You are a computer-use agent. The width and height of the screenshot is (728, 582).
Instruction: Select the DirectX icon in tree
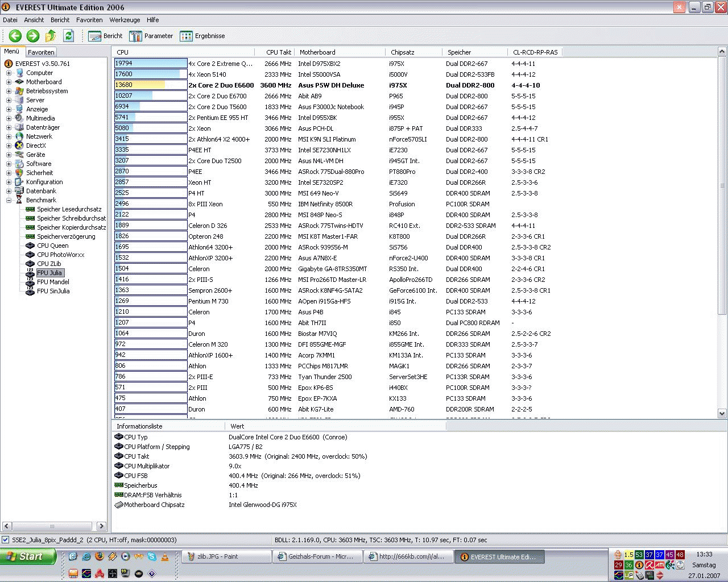19,145
